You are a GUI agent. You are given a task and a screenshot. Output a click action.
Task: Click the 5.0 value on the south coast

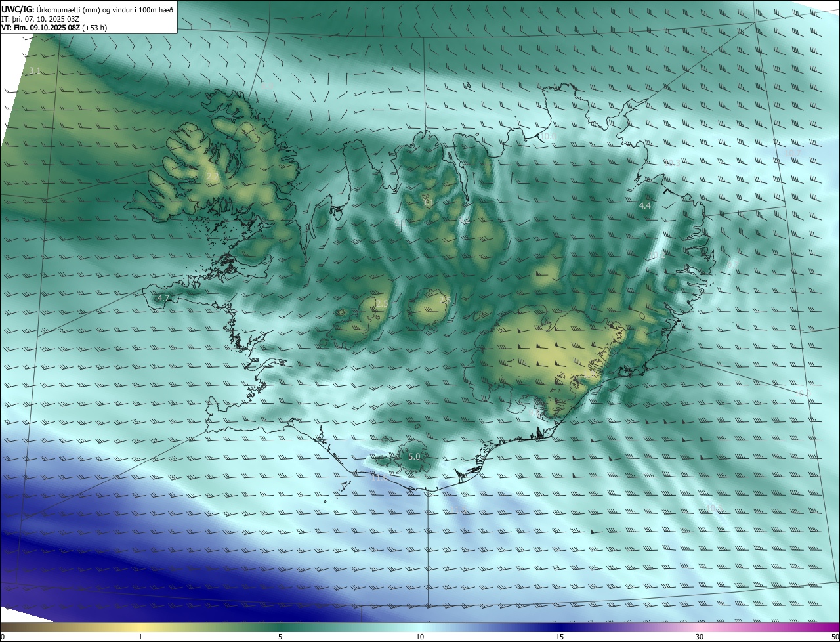(414, 456)
